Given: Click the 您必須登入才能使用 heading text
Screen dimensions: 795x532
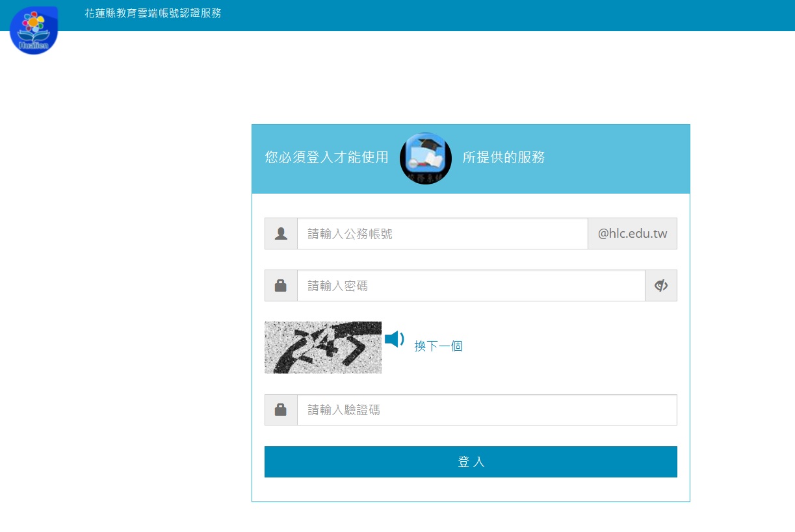Looking at the screenshot, I should 326,157.
